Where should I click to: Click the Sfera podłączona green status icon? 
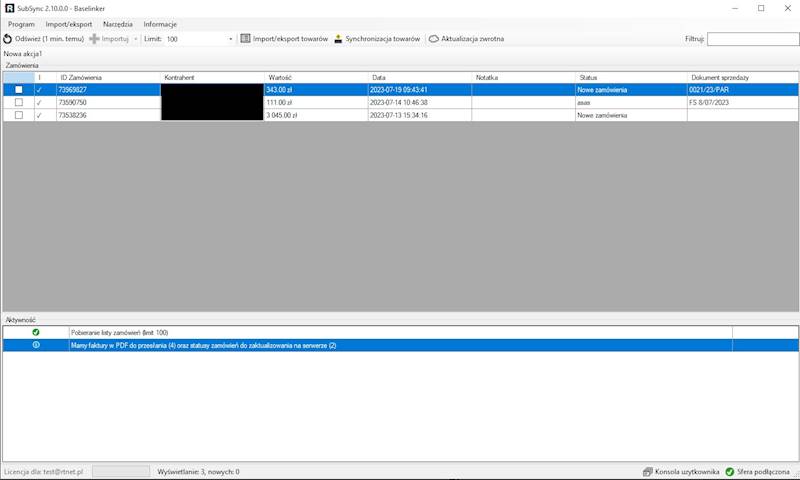point(730,472)
